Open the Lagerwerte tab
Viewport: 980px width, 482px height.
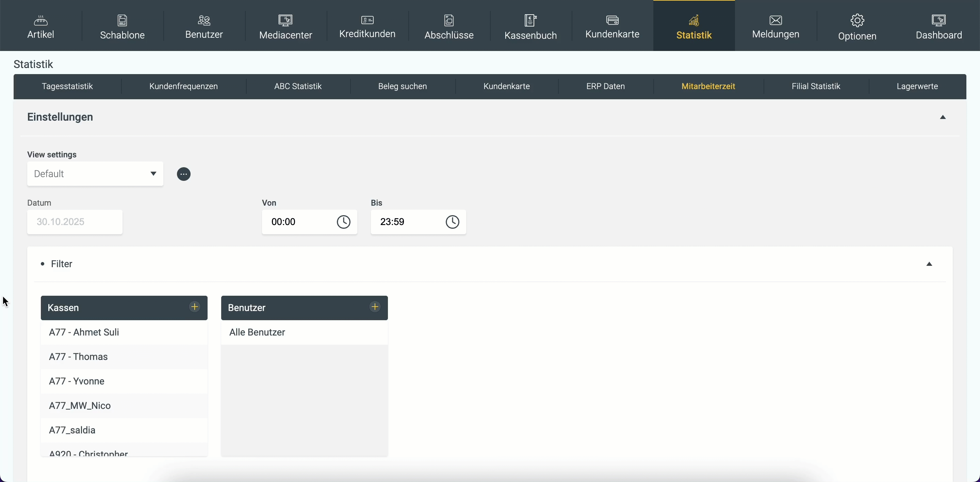917,86
